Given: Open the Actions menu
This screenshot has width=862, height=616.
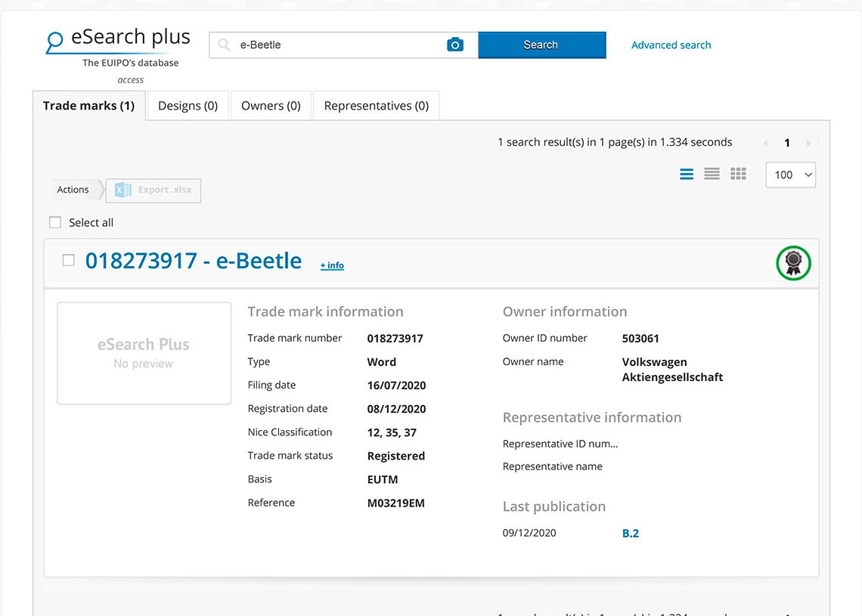Looking at the screenshot, I should click(73, 190).
